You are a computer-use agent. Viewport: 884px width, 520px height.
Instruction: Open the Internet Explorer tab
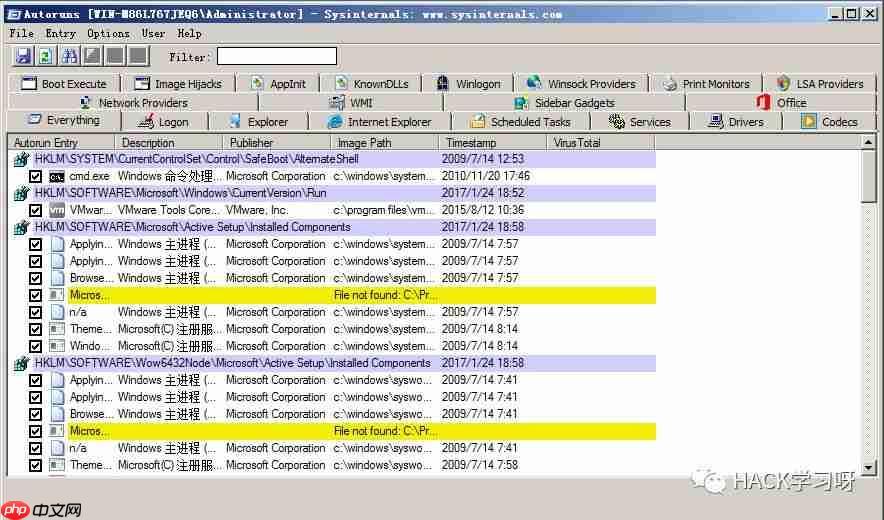click(379, 122)
